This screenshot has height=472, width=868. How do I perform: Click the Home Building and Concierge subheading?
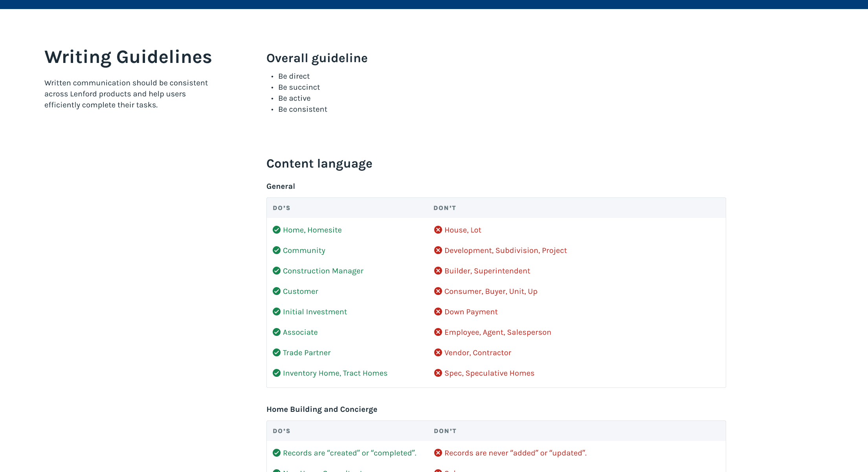(x=321, y=409)
